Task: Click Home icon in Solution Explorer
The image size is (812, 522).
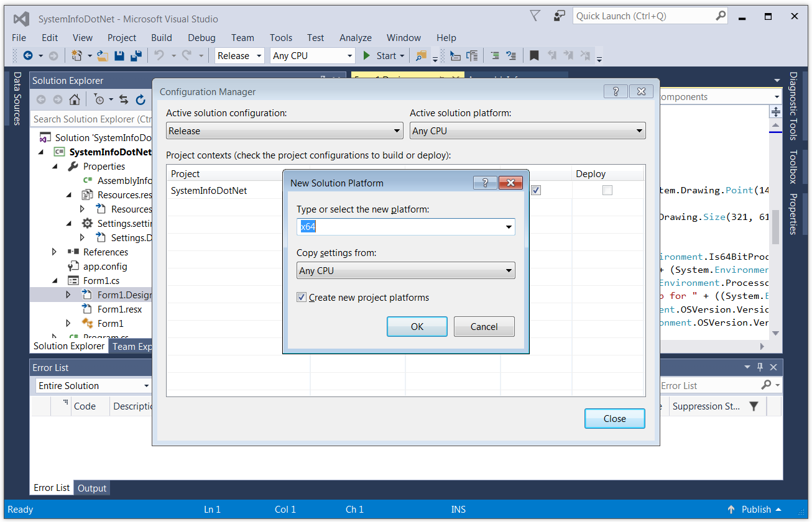Action: (74, 99)
